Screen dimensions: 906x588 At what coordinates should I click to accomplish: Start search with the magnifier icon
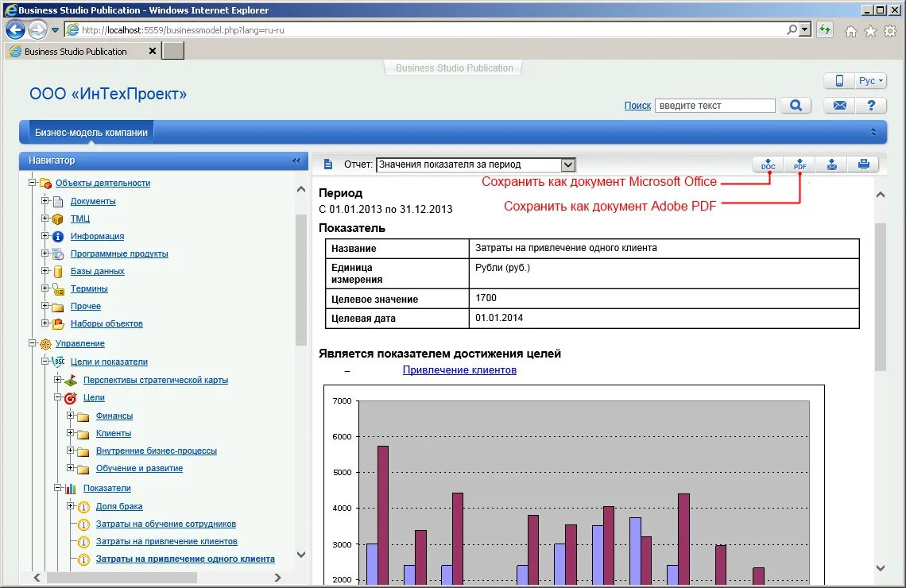click(x=796, y=104)
